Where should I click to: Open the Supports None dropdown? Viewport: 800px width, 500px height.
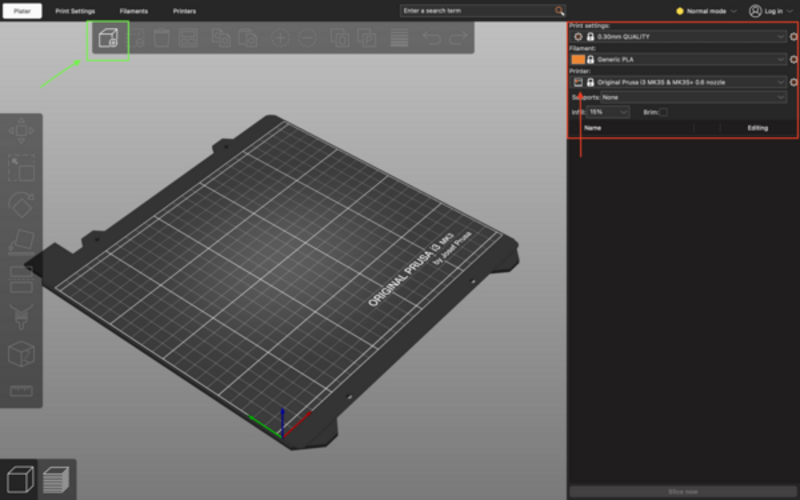(x=693, y=97)
